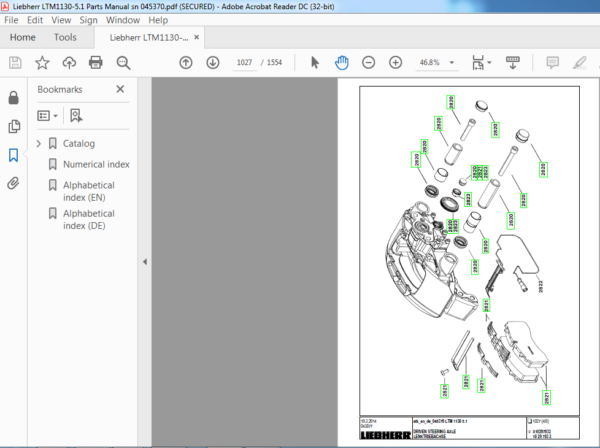600x448 pixels.
Task: Go to previous page arrow
Action: pos(186,62)
